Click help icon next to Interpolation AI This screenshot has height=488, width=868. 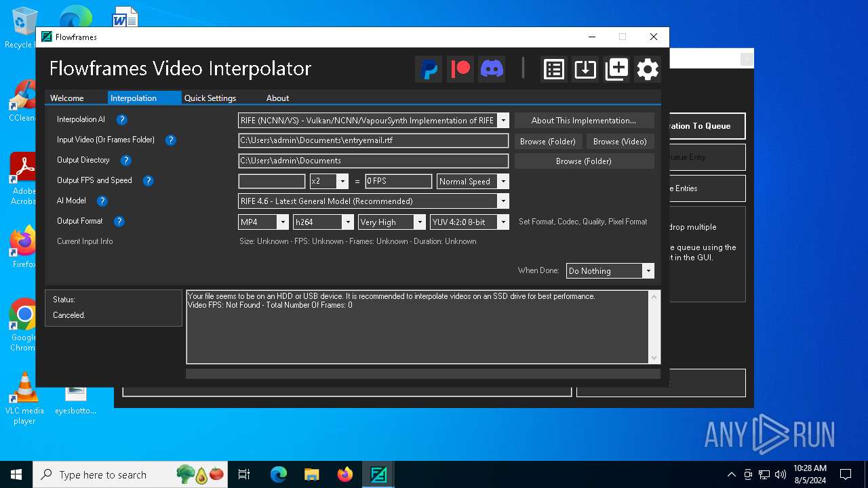click(x=121, y=120)
